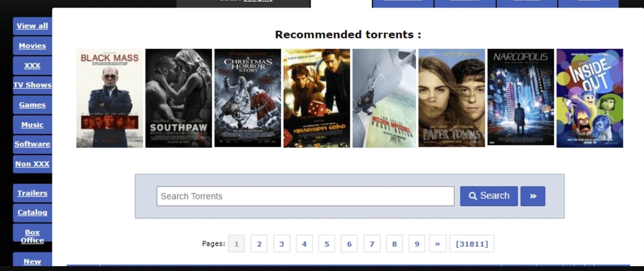Open the TV Shows category

click(33, 85)
